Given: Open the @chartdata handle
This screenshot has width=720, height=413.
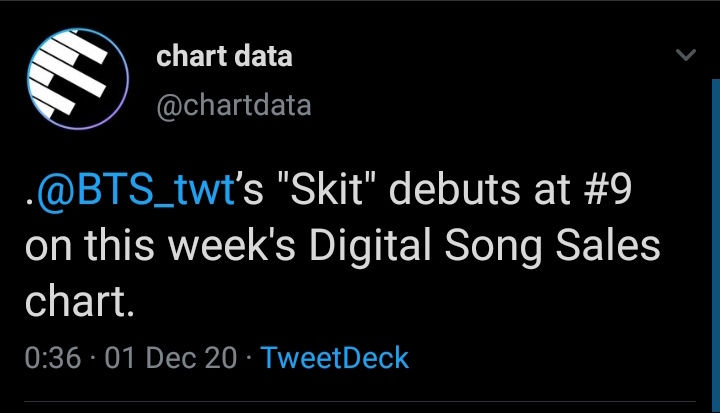Looking at the screenshot, I should click(x=234, y=105).
